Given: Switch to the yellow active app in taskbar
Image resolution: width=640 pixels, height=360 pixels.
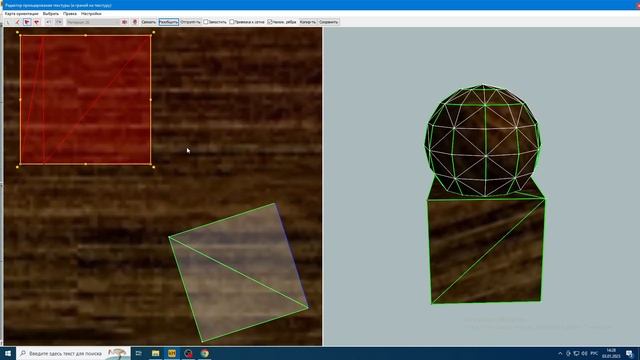Looking at the screenshot, I should point(172,353).
